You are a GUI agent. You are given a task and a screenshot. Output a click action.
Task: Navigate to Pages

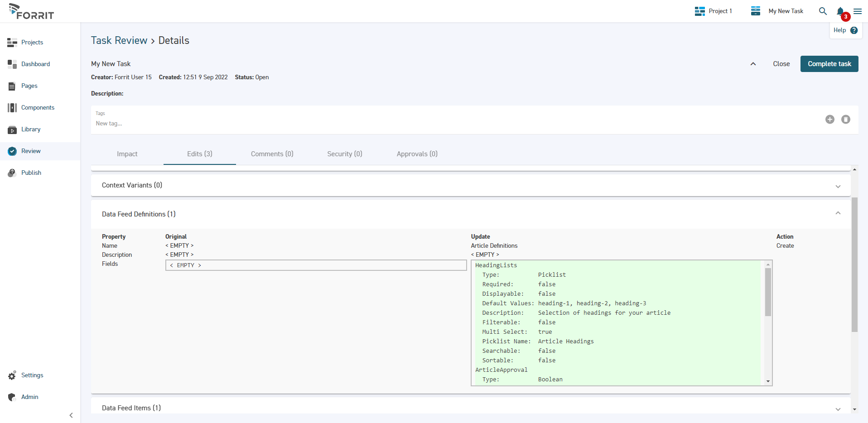pyautogui.click(x=29, y=86)
